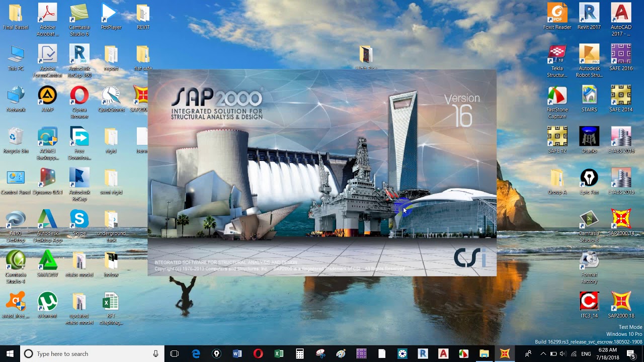Image resolution: width=644 pixels, height=362 pixels.
Task: Select the QuickStores desktop shortcut
Action: point(111,99)
